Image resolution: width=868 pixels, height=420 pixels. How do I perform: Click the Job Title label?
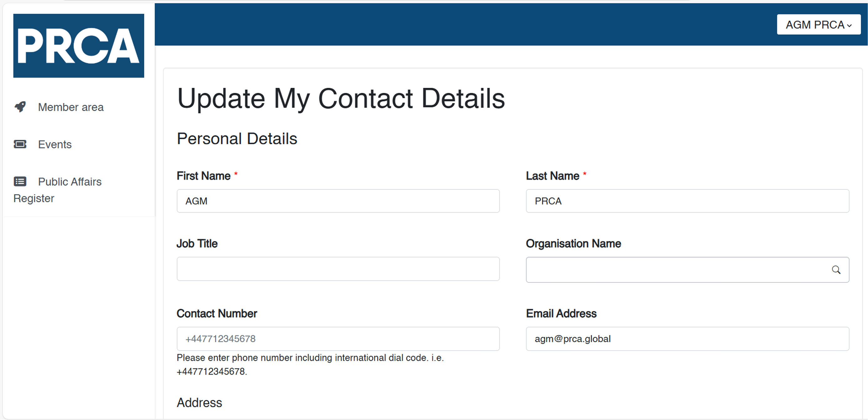pyautogui.click(x=197, y=244)
